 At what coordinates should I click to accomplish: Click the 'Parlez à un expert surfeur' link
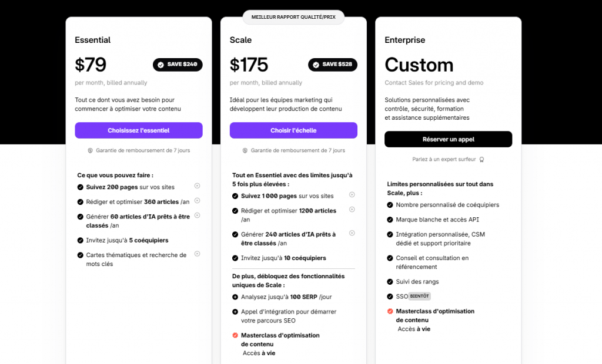click(x=444, y=159)
